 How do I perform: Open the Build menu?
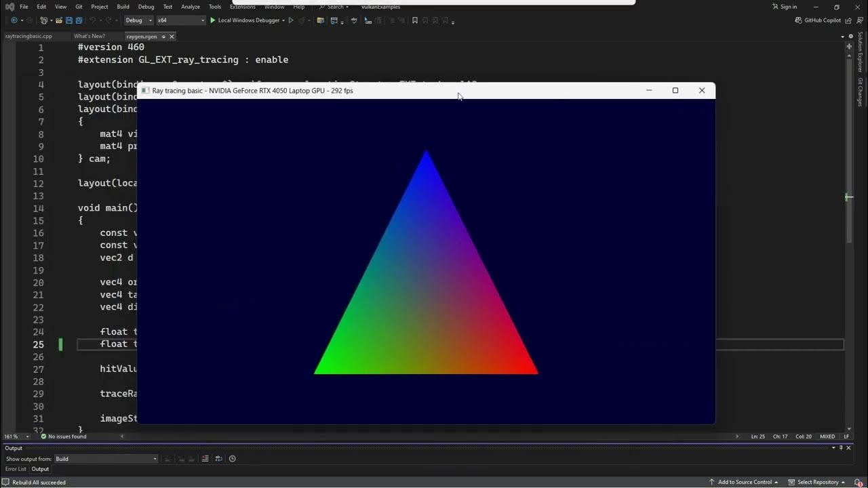(122, 6)
